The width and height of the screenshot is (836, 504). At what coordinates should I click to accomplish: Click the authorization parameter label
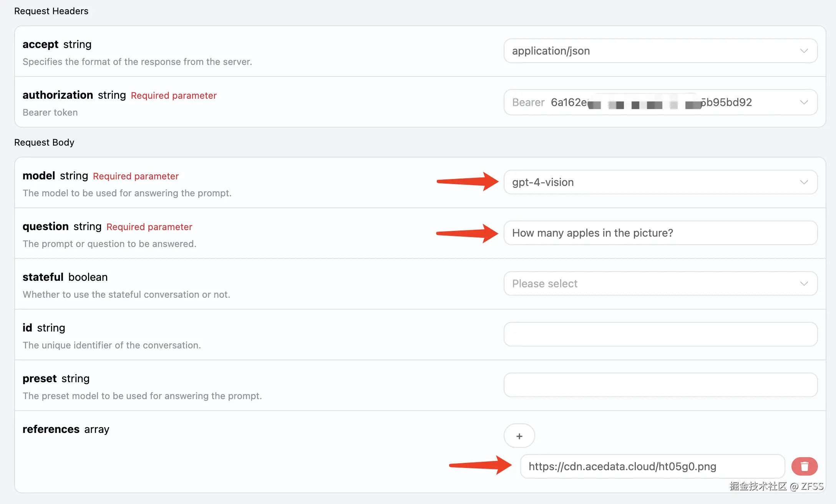click(x=58, y=95)
